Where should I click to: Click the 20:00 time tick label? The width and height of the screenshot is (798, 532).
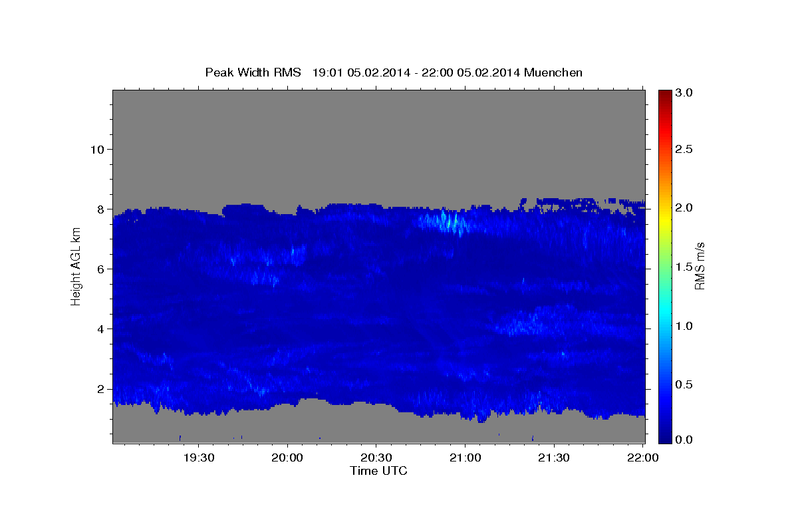click(x=287, y=458)
